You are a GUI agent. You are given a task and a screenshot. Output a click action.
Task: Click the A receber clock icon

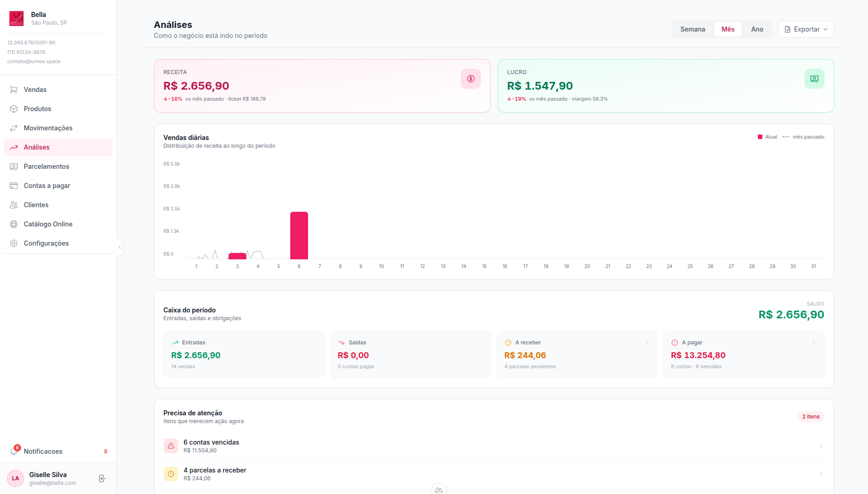point(508,343)
